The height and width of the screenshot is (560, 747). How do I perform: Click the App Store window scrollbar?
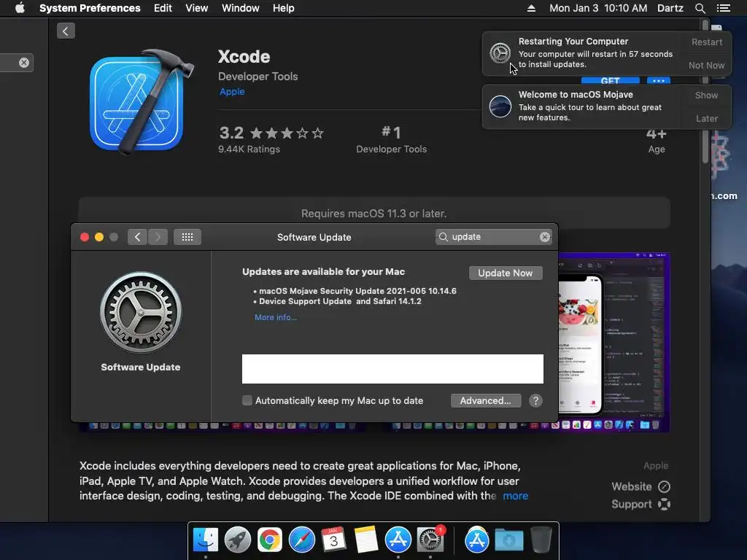pos(705,90)
